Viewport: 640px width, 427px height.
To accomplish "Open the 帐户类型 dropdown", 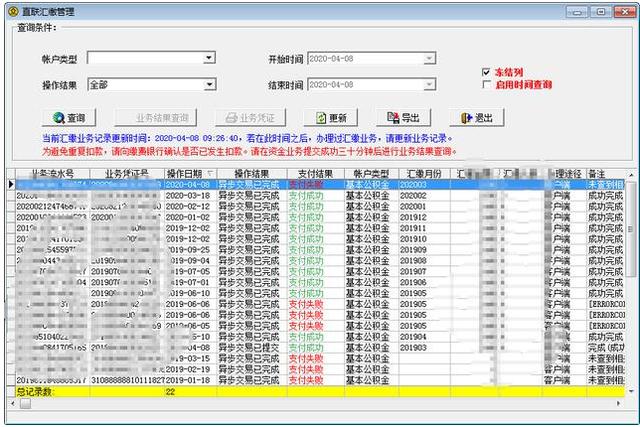I will click(209, 58).
